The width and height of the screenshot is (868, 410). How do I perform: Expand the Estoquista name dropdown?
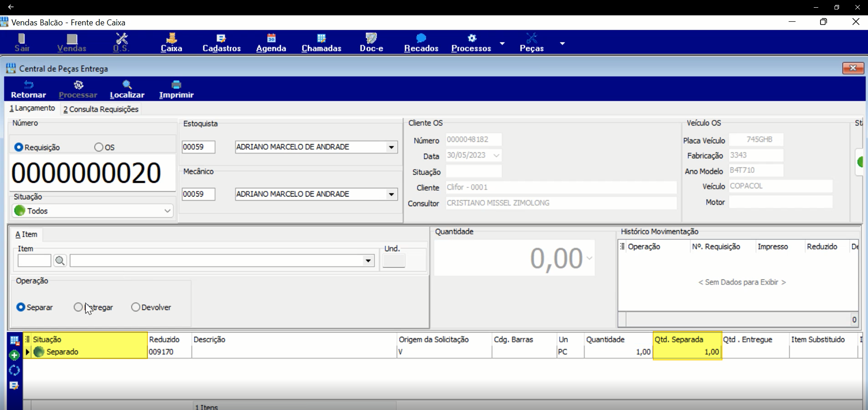click(391, 147)
